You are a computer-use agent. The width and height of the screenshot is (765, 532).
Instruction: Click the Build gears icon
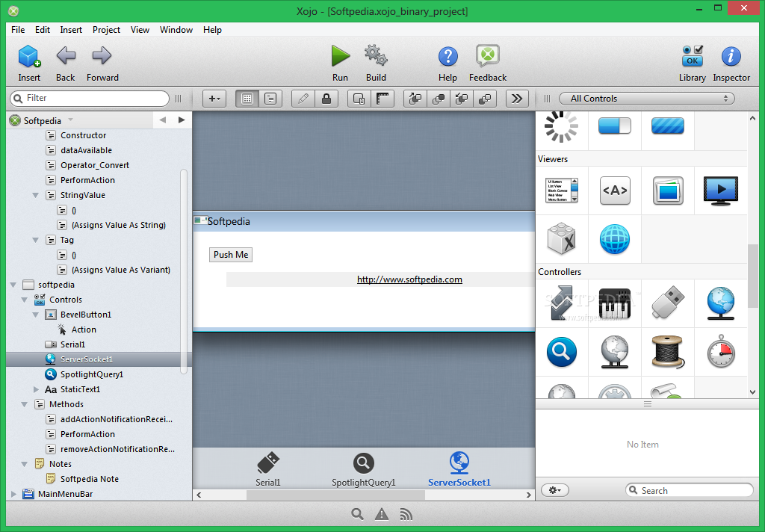point(376,55)
